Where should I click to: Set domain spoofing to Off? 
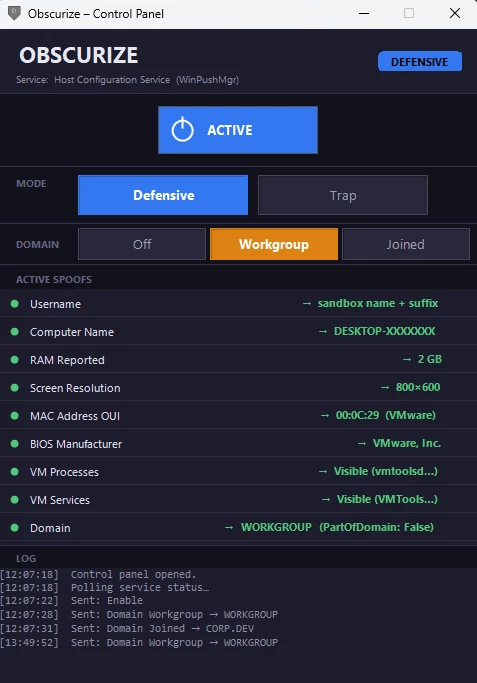click(142, 244)
